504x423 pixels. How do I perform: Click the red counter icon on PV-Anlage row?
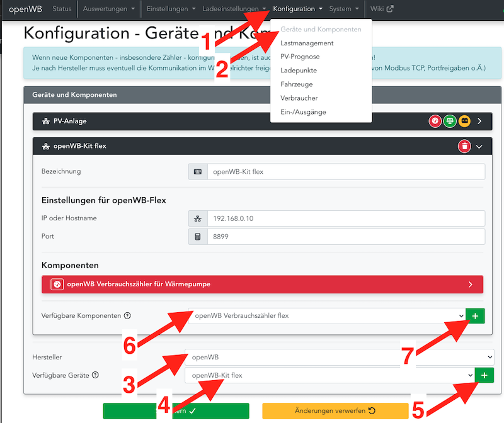click(x=435, y=121)
